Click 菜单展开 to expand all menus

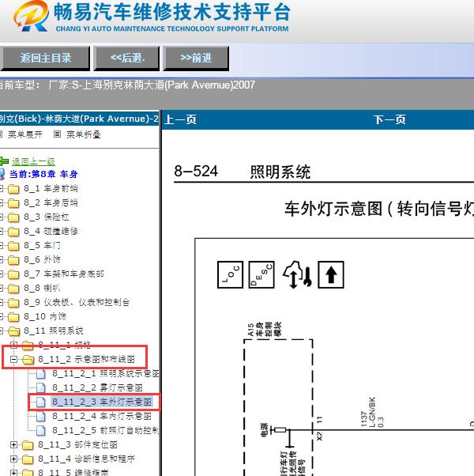pyautogui.click(x=25, y=134)
